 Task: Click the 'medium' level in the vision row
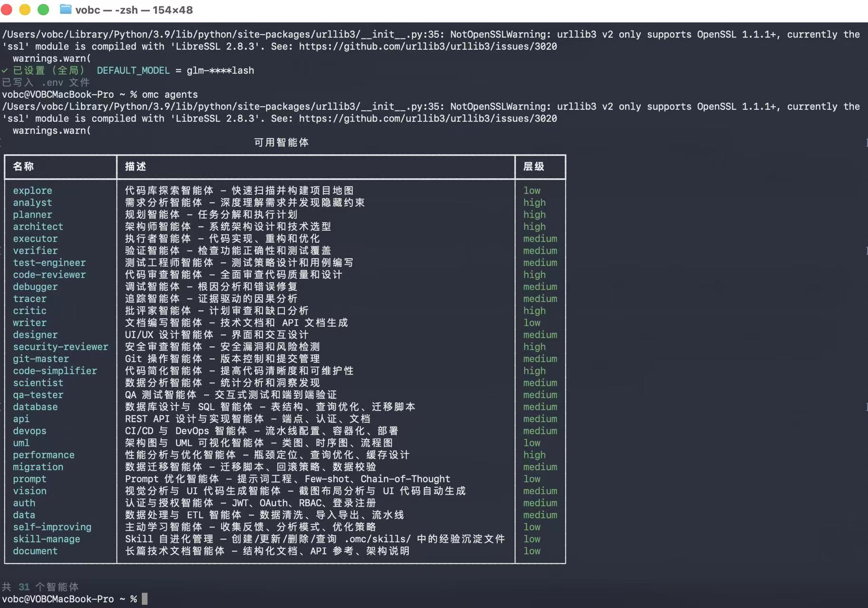pos(540,491)
